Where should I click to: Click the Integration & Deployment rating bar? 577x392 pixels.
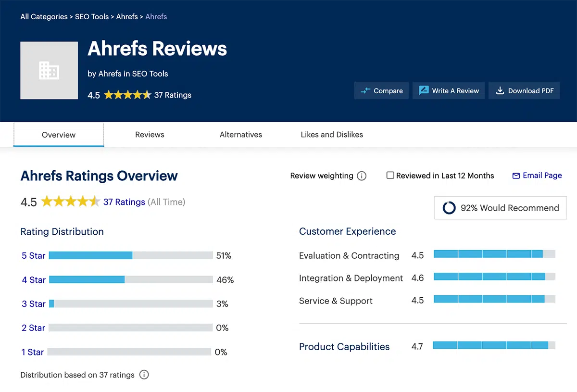(x=494, y=277)
